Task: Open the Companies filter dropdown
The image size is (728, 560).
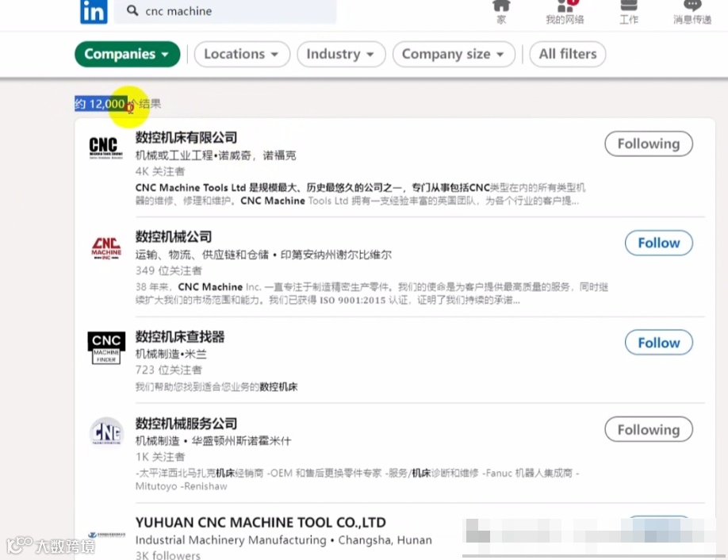Action: click(127, 54)
